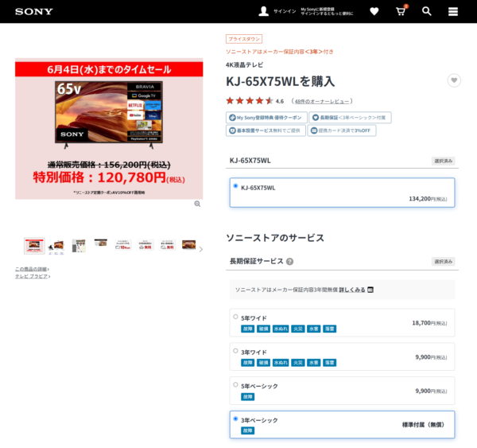Screen dimensions: 477x448
Task: Click サインイン text in header
Action: 285,12
